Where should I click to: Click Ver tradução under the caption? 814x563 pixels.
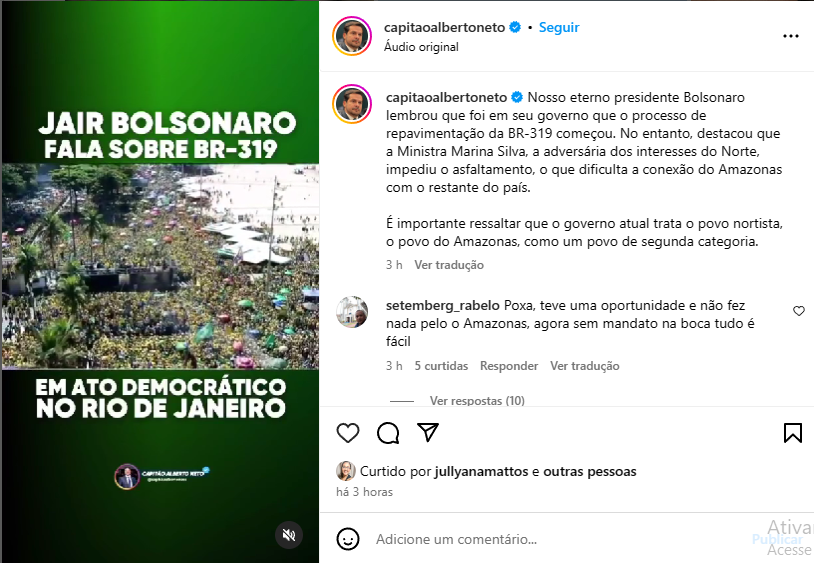tap(449, 265)
